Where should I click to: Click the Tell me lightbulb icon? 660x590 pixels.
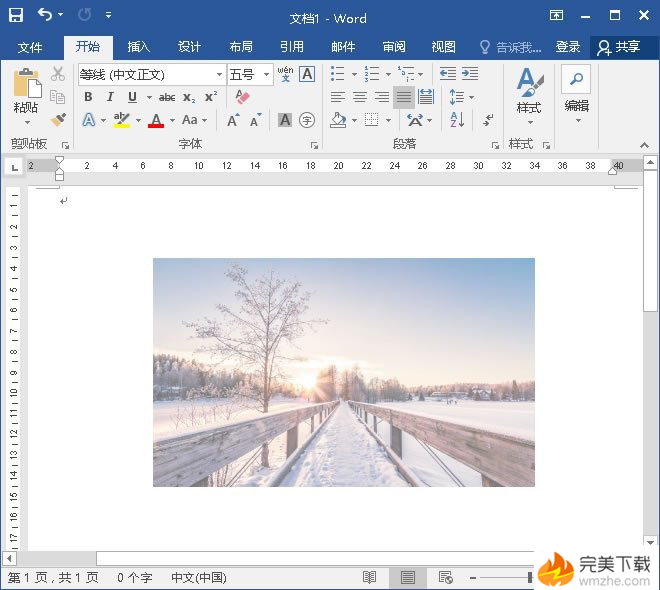coord(485,47)
